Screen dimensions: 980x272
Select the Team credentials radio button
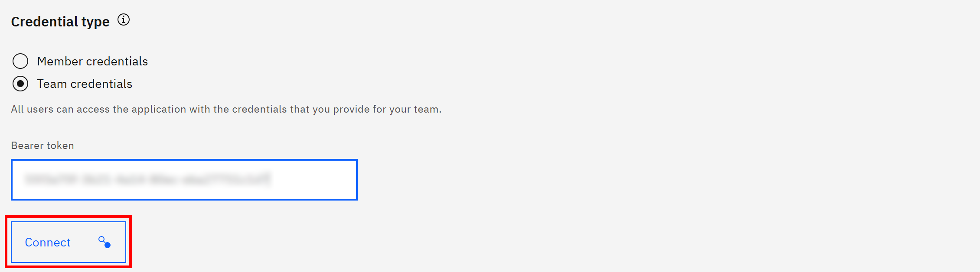[20, 84]
